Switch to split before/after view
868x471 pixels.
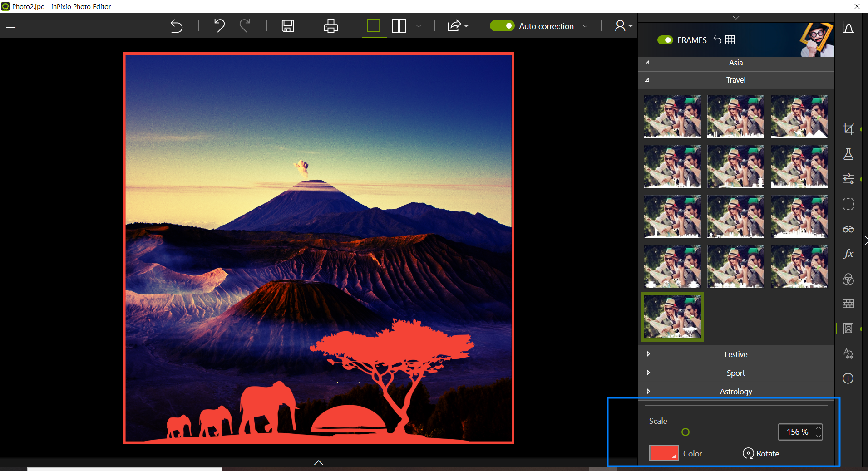399,26
